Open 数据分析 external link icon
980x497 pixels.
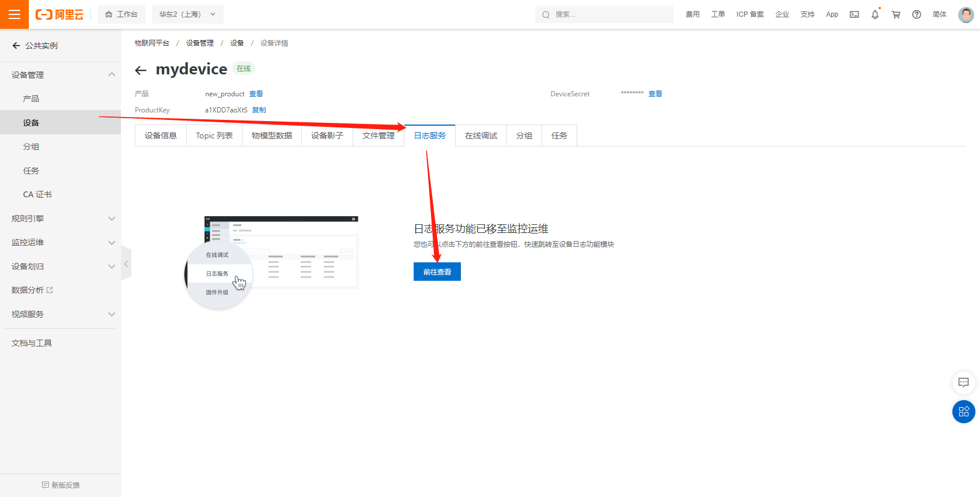coord(50,290)
